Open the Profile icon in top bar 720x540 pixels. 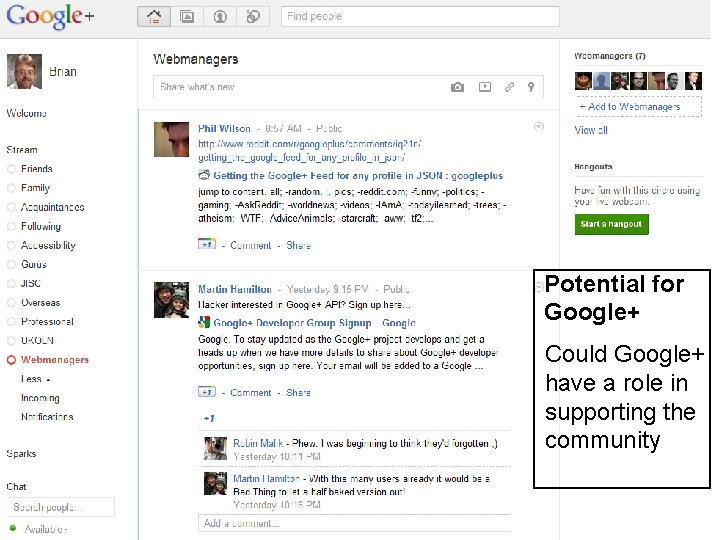pos(220,17)
